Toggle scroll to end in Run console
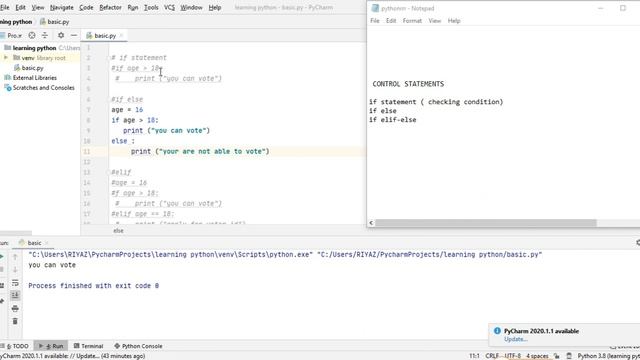This screenshot has height=360, width=640. pos(15,295)
